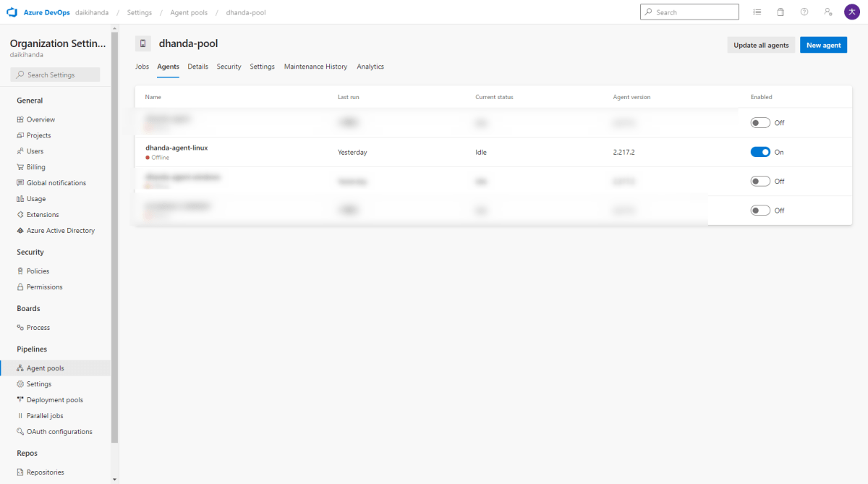Open the work items list icon in header
This screenshot has width=868, height=484.
tap(757, 12)
